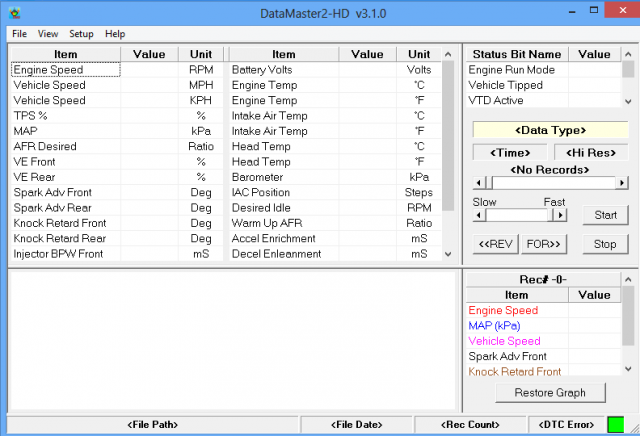The image size is (640, 436).
Task: Select the Intake Air Temp °F row
Action: tap(336, 131)
